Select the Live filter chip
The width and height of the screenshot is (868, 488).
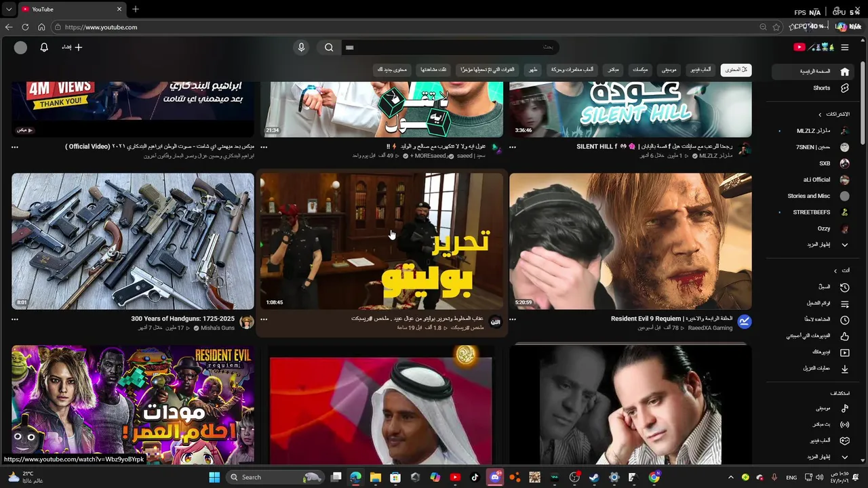[614, 70]
